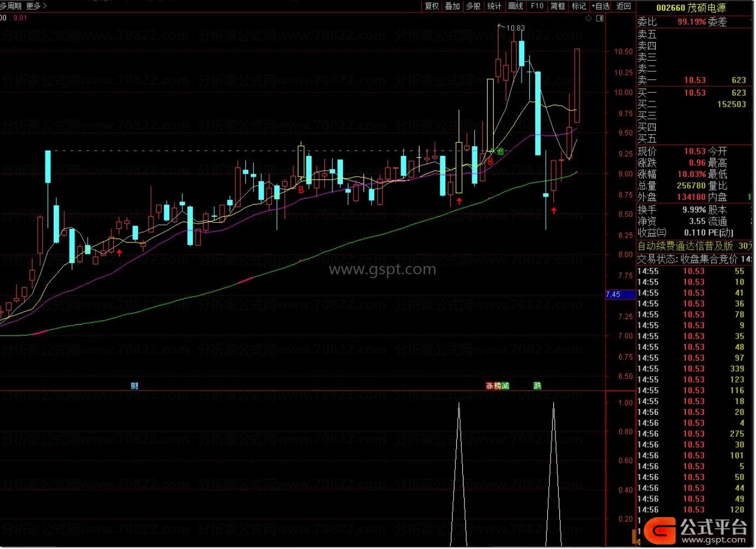Click the 返回 return button
756x549 pixels.
(623, 6)
